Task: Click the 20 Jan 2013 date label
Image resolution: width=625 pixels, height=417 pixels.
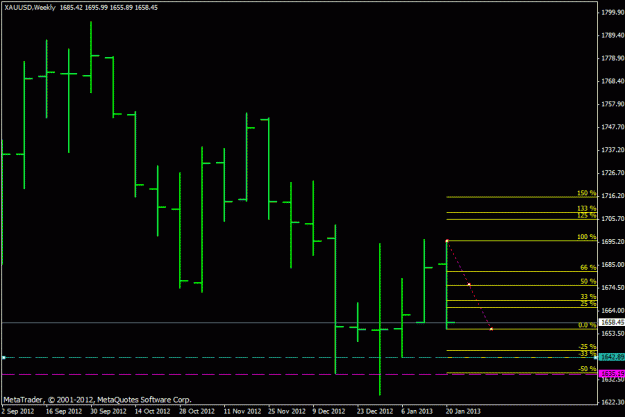Action: 463,411
